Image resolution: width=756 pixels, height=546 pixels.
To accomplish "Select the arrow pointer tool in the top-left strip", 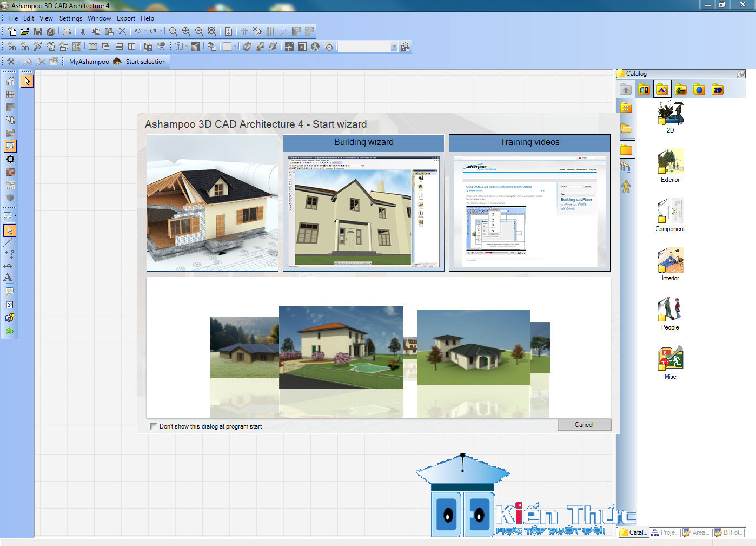I will [27, 81].
